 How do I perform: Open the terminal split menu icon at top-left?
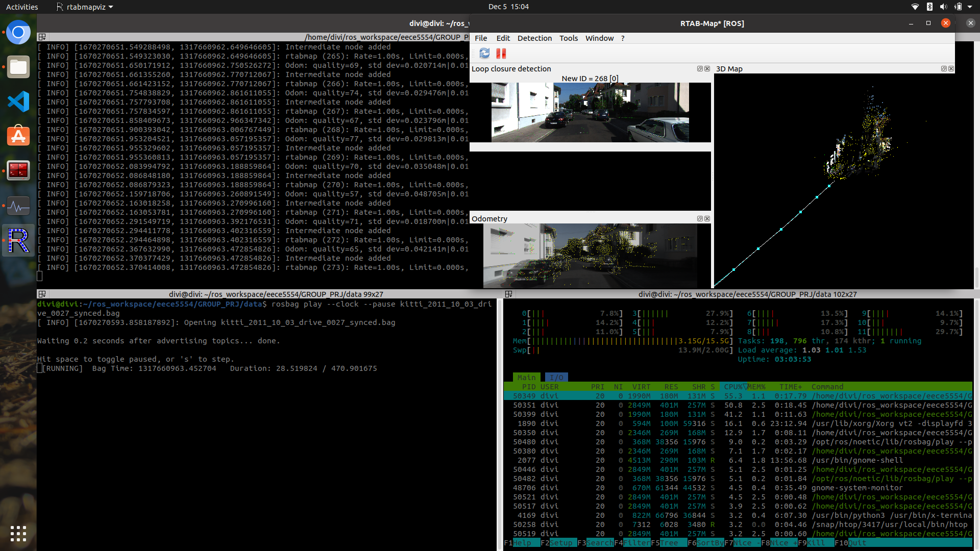pyautogui.click(x=42, y=37)
